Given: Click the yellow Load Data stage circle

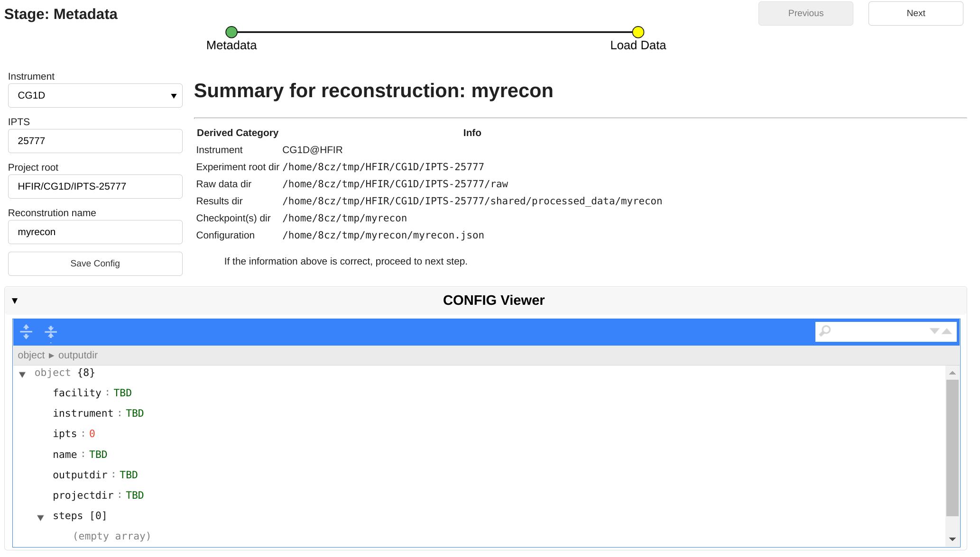Looking at the screenshot, I should point(638,32).
